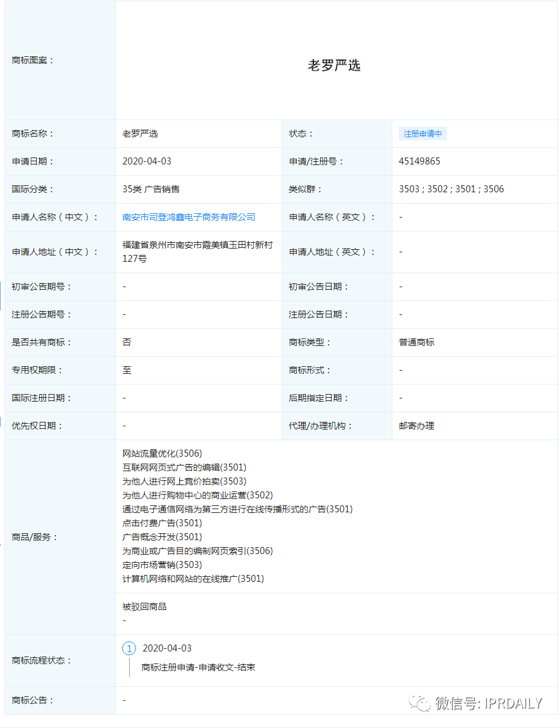The image size is (560, 728).
Task: Click label 申请人名称（英文）
Action: click(x=332, y=218)
